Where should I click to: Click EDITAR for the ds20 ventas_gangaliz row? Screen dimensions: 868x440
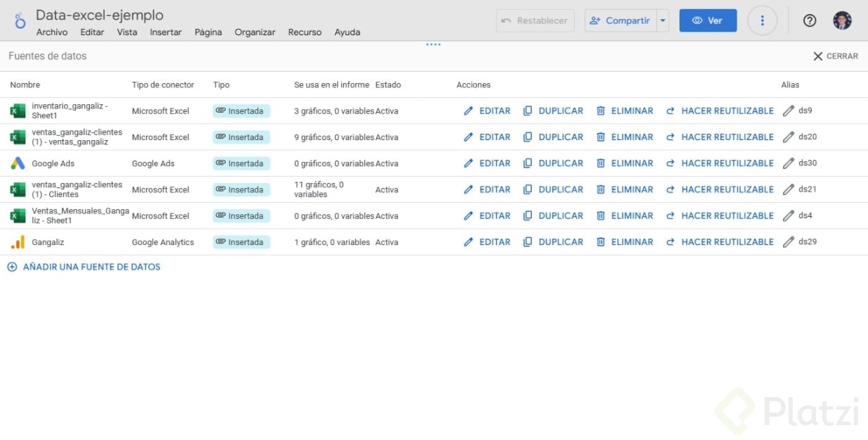point(487,137)
